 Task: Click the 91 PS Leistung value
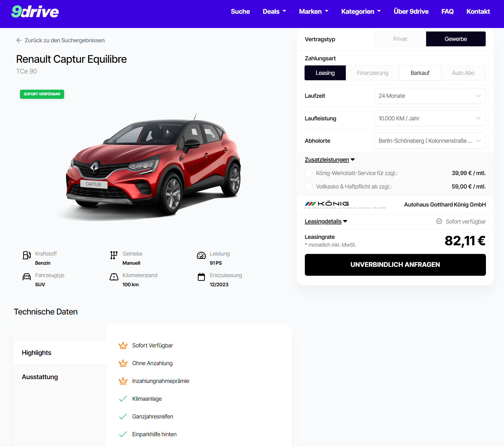[x=216, y=263]
